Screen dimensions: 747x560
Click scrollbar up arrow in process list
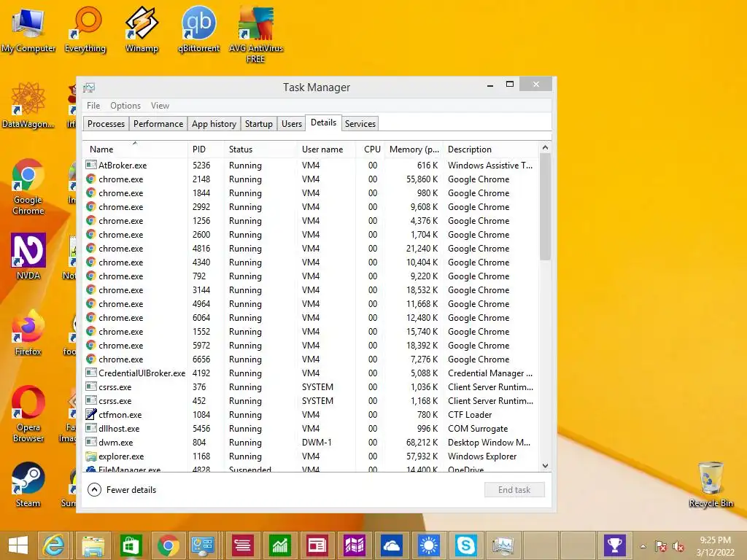(x=545, y=147)
